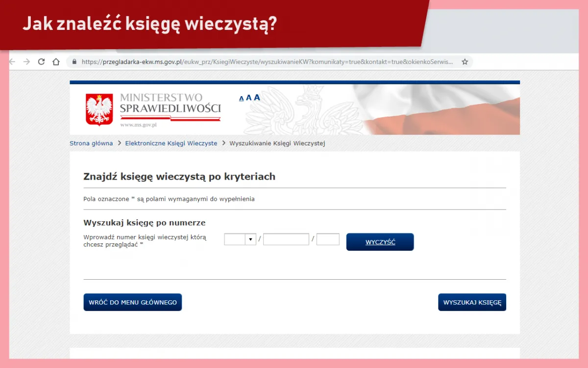
Task: Click the padlock security icon in address bar
Action: point(74,61)
